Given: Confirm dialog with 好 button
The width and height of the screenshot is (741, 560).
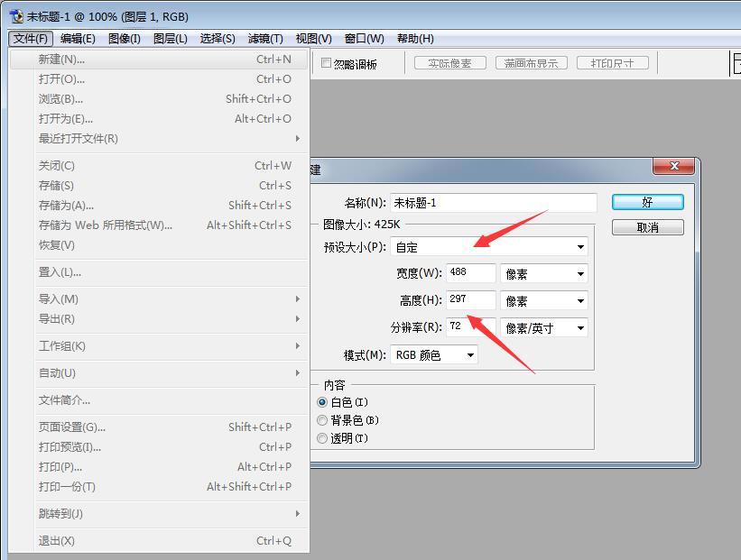Looking at the screenshot, I should tap(647, 202).
